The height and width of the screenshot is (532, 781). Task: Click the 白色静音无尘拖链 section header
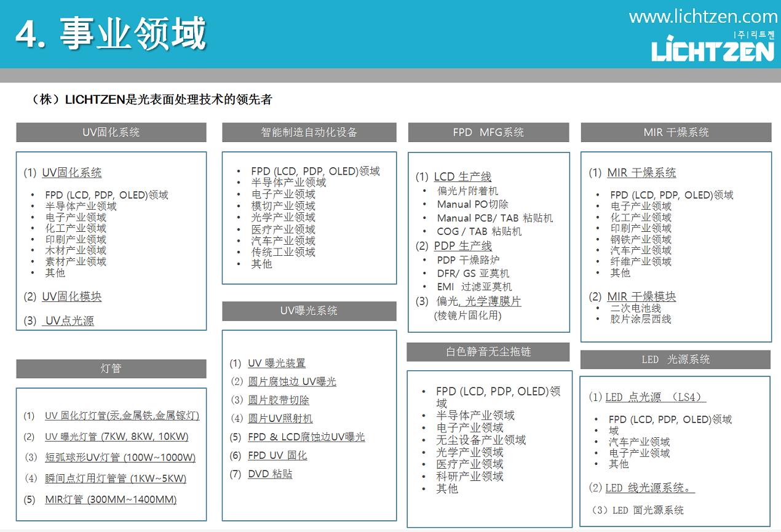click(488, 352)
